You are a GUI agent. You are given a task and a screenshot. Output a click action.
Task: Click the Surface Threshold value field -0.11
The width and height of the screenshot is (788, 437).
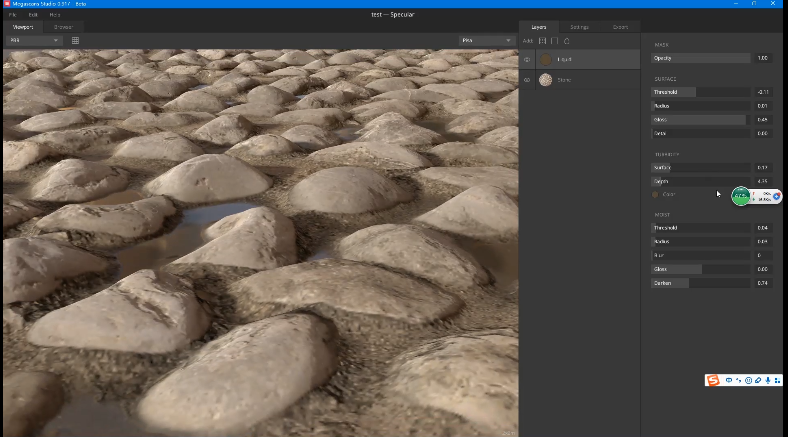762,92
